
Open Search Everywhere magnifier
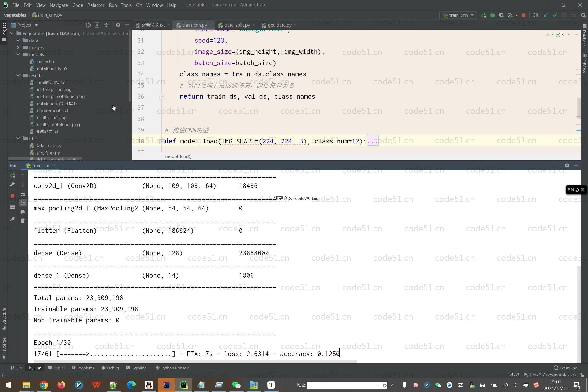(x=584, y=15)
